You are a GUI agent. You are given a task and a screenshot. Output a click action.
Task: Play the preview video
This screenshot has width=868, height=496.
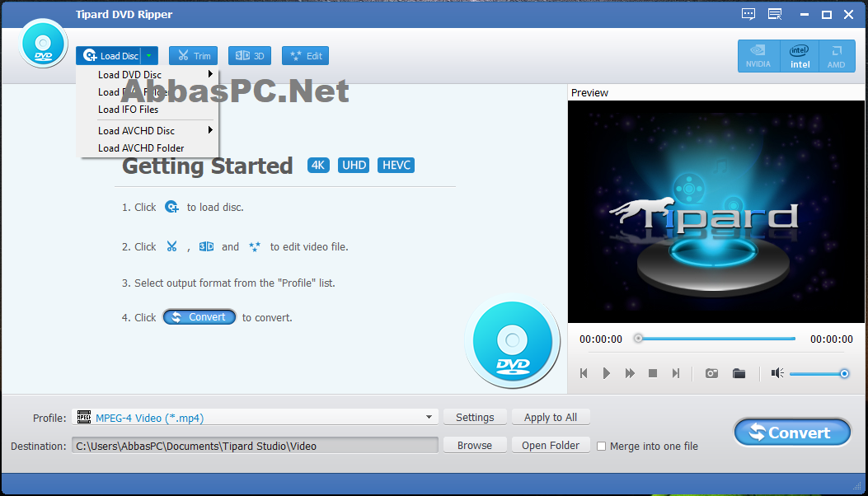pos(607,374)
